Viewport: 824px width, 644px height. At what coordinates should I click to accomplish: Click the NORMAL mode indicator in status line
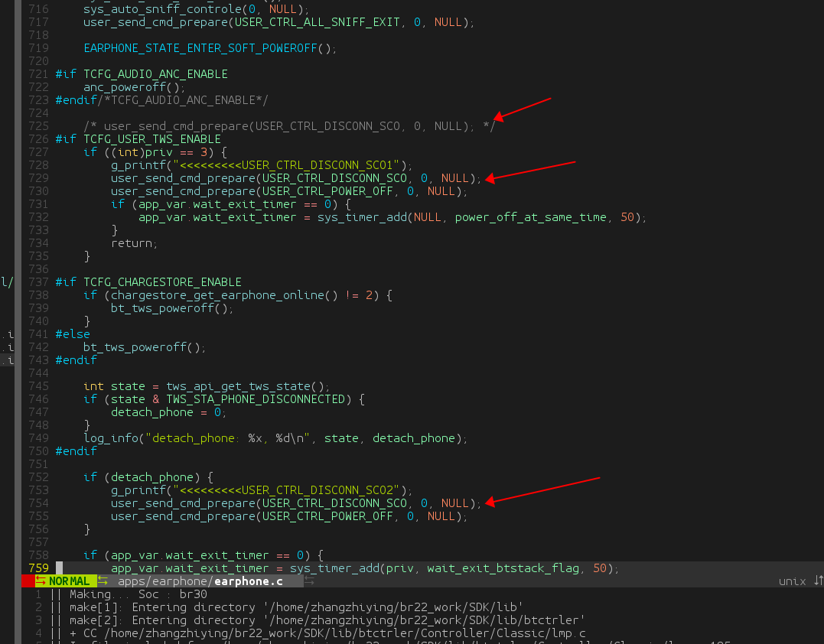pos(69,581)
